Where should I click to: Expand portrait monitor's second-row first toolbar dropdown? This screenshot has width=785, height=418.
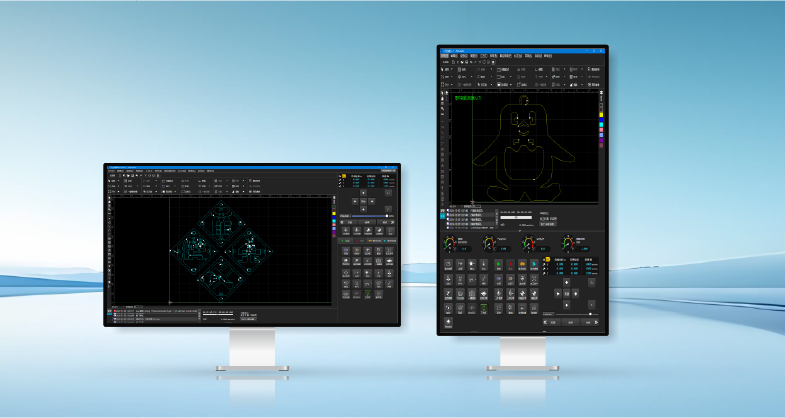pos(451,76)
